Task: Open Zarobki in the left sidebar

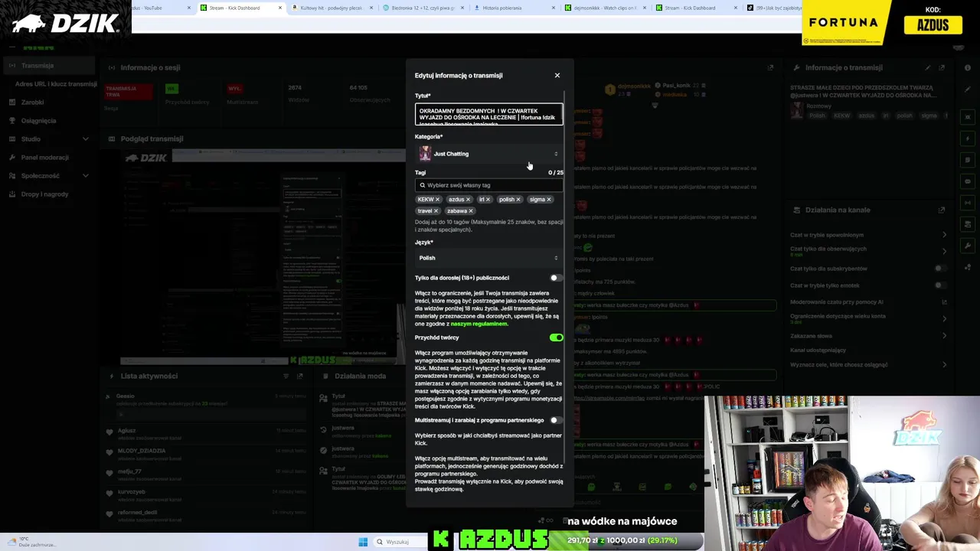Action: [x=32, y=103]
